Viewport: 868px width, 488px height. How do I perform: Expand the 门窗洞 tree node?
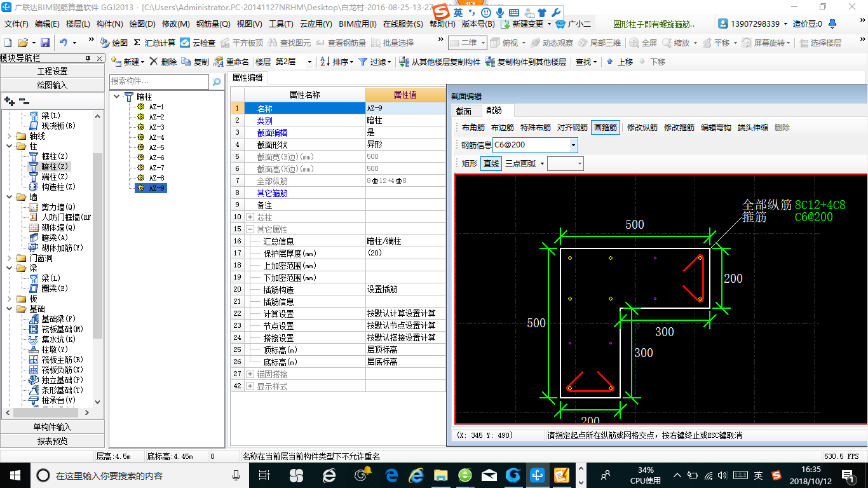tap(8, 258)
